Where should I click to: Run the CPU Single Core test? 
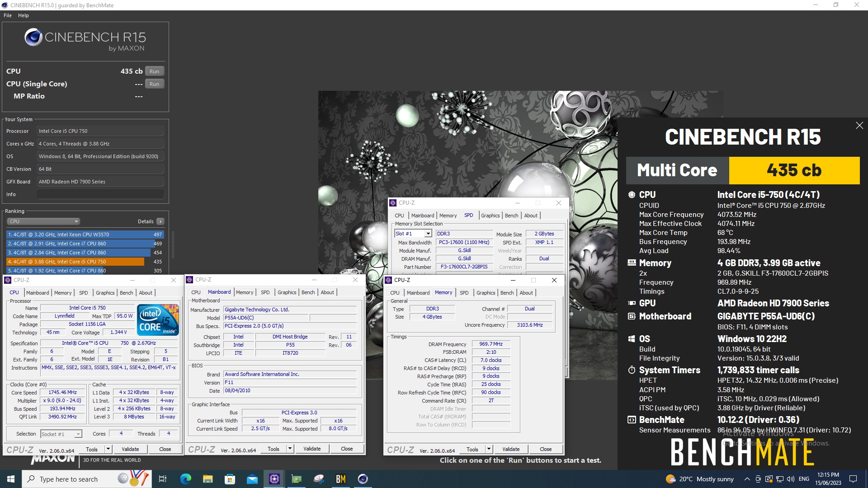point(155,84)
